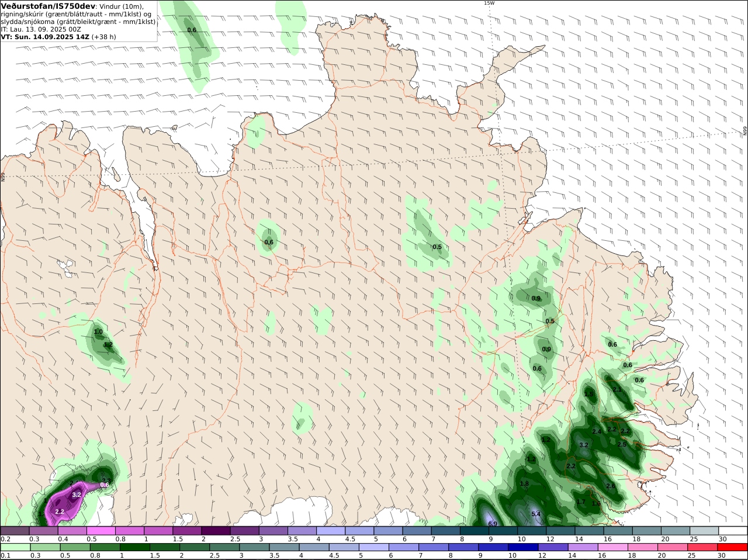The image size is (748, 560).
Task: Click the 1.8 precipitation value on the map
Action: pyautogui.click(x=524, y=484)
